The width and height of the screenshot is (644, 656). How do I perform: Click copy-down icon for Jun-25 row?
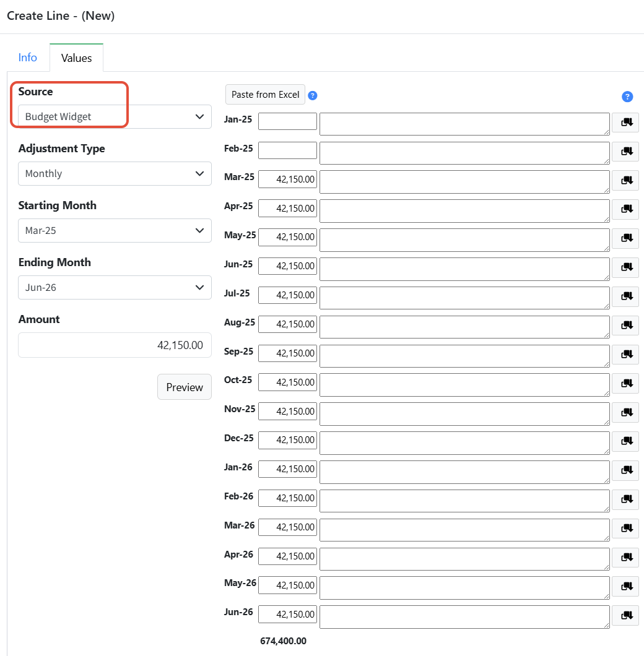(x=625, y=267)
